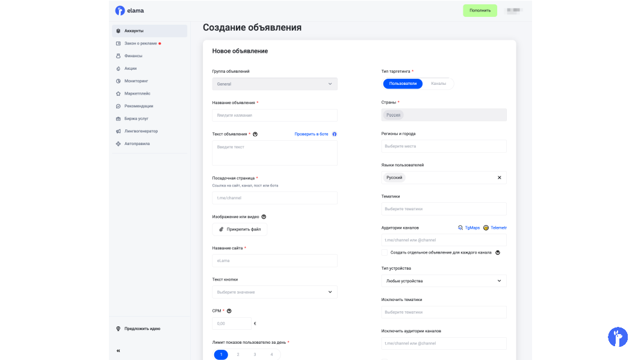The width and height of the screenshot is (644, 360).
Task: Open the Тип устройства dropdown
Action: pyautogui.click(x=444, y=281)
